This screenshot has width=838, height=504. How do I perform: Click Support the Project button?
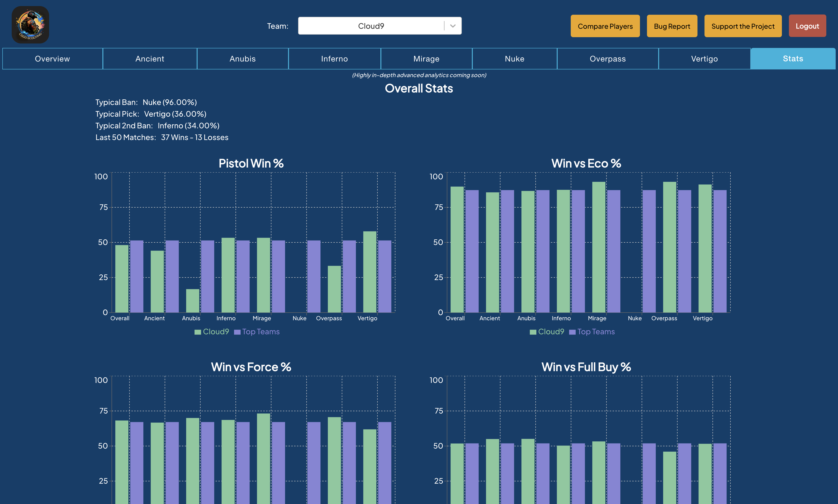pyautogui.click(x=743, y=26)
